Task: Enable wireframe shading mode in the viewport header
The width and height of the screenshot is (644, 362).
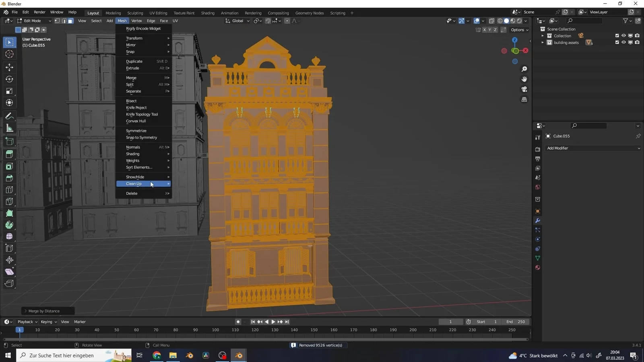Action: 500,21
